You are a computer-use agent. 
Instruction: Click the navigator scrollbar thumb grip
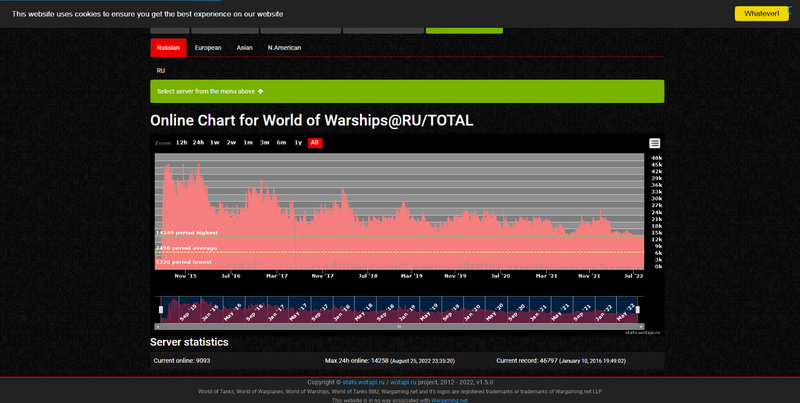[x=399, y=326]
